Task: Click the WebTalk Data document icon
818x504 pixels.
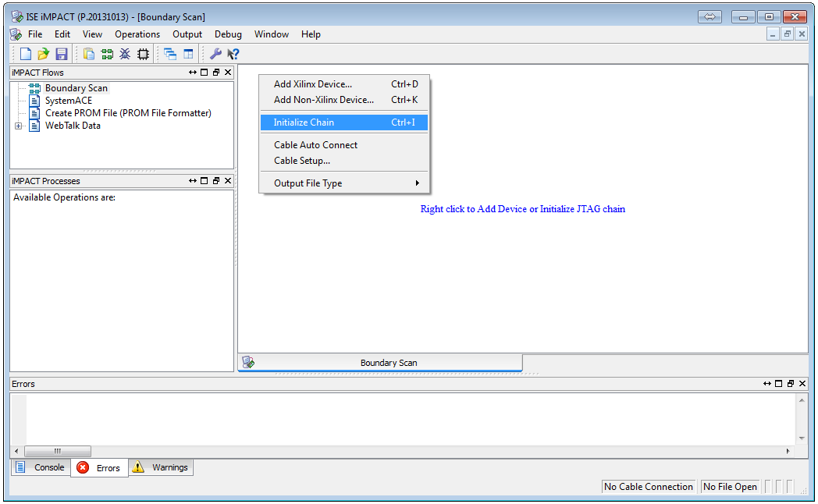Action: 34,126
